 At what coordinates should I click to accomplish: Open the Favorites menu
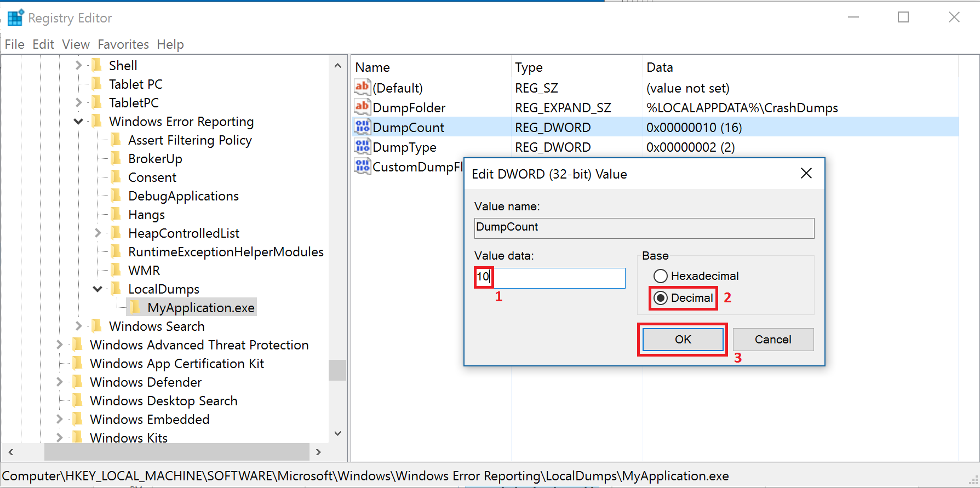pos(123,44)
